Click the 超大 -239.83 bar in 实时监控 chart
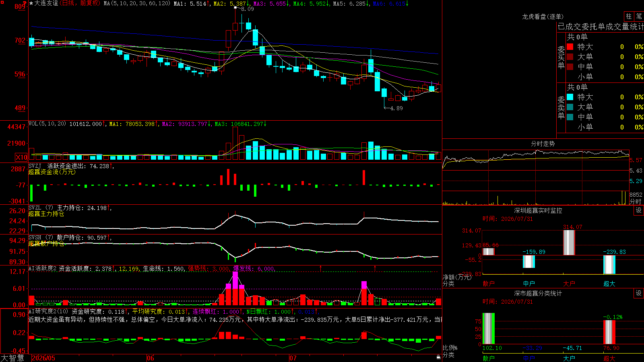The height and width of the screenshot is (362, 644). point(609,265)
